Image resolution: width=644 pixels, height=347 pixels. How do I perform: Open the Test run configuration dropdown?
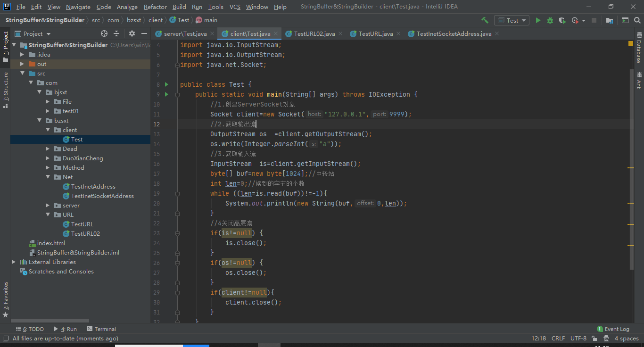[512, 20]
